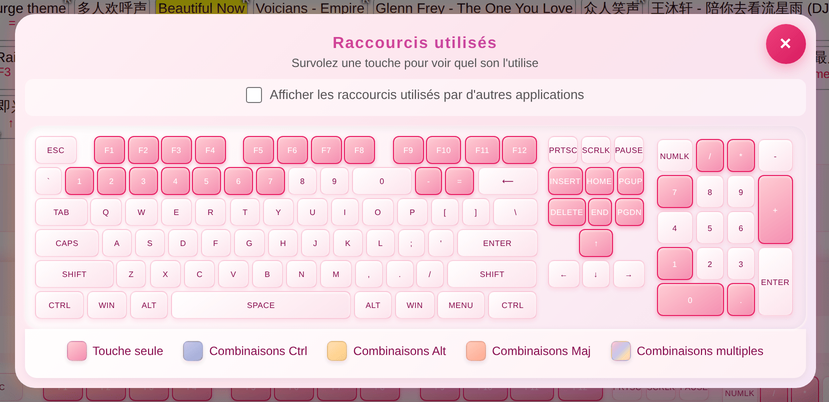Click the up arrow key
Viewport: 829px width, 402px height.
pyautogui.click(x=596, y=243)
